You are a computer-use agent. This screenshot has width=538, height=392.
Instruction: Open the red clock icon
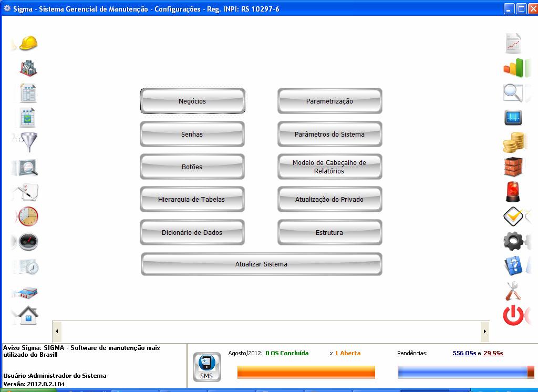pyautogui.click(x=28, y=216)
